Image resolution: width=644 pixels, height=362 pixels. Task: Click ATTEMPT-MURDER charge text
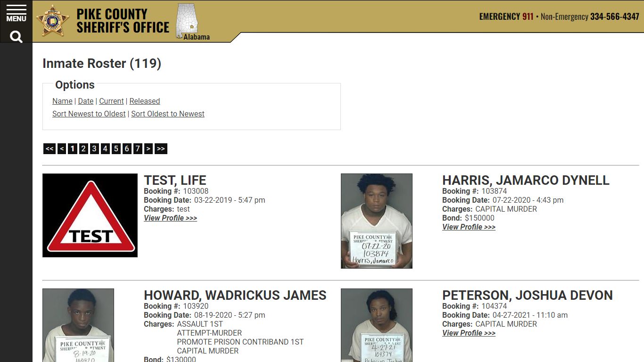click(x=209, y=333)
